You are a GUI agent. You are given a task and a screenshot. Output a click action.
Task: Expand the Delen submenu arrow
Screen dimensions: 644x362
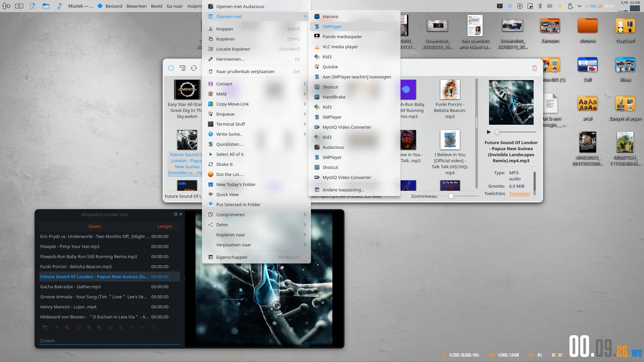click(305, 225)
